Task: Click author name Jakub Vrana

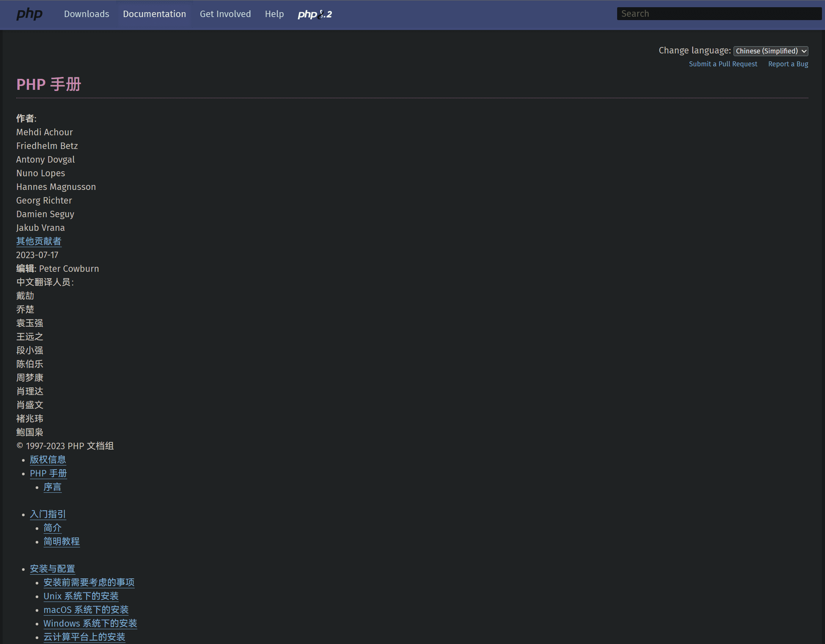Action: coord(40,228)
